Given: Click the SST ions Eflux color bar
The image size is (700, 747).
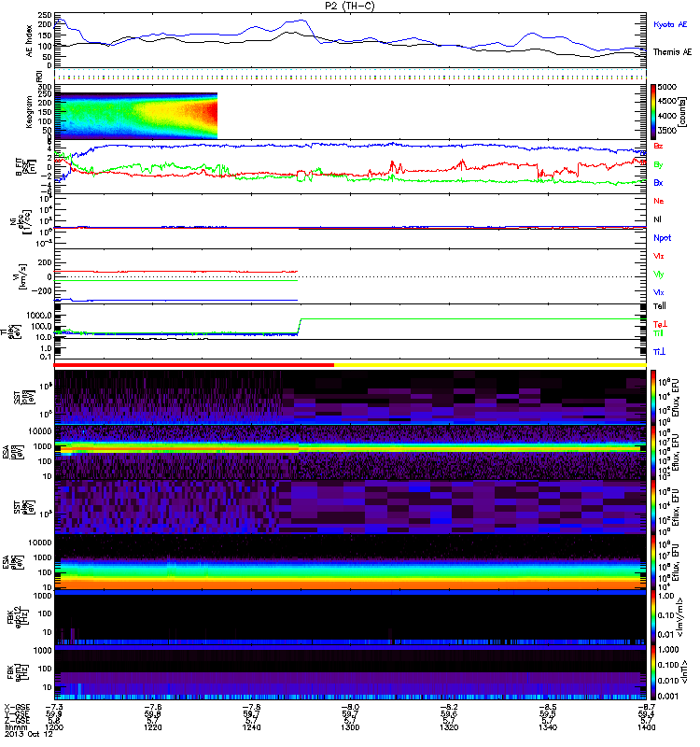Looking at the screenshot, I should (x=652, y=397).
